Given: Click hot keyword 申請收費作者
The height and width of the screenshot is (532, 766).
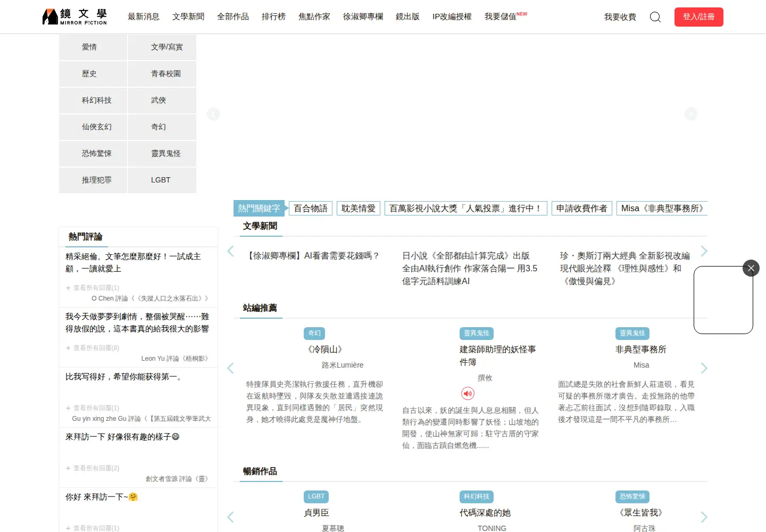Looking at the screenshot, I should coord(582,209).
